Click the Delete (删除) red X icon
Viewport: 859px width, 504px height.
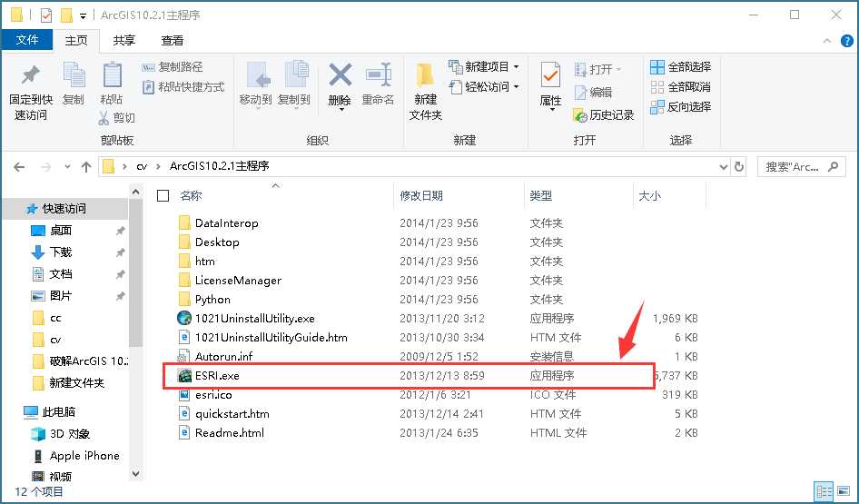click(x=340, y=74)
